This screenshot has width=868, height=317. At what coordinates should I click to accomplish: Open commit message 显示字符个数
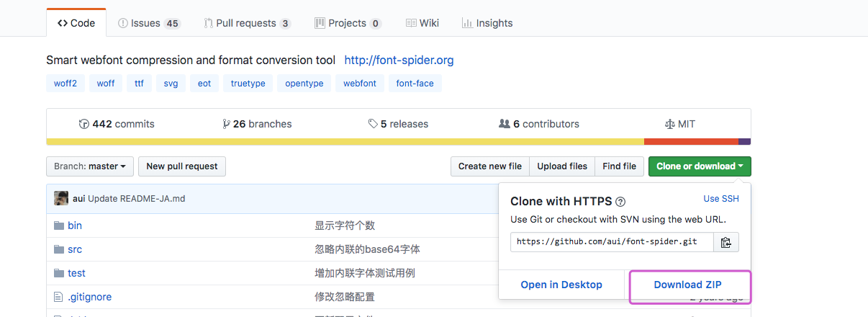tap(345, 226)
